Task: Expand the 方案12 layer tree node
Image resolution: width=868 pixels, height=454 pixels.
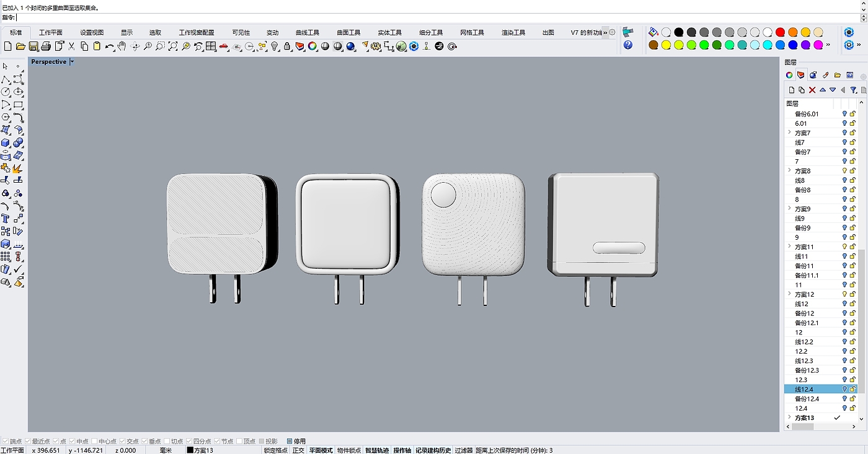Action: (789, 294)
